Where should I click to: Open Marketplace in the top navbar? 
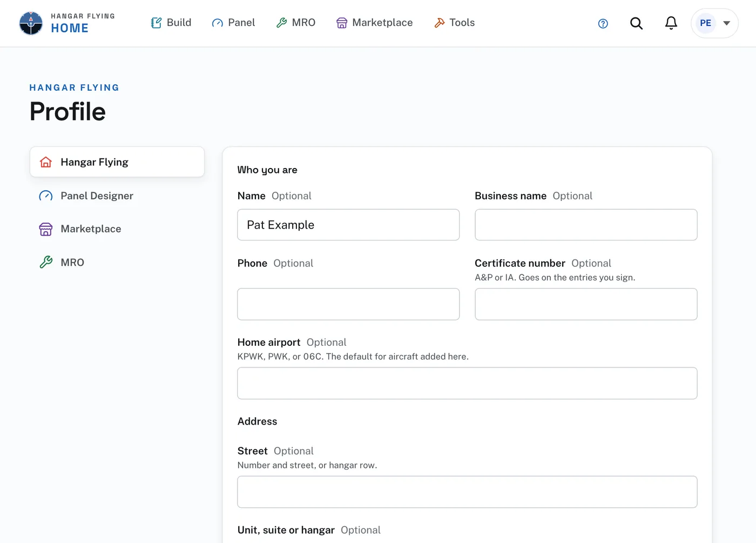(x=375, y=23)
